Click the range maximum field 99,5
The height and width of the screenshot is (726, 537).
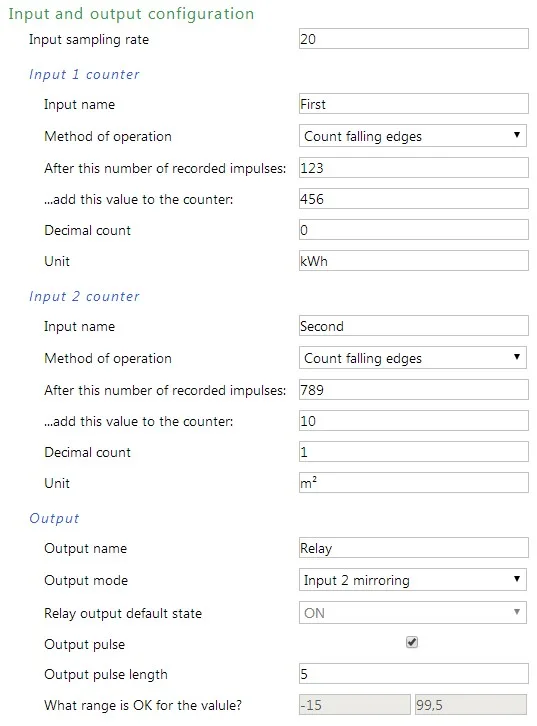click(x=471, y=705)
